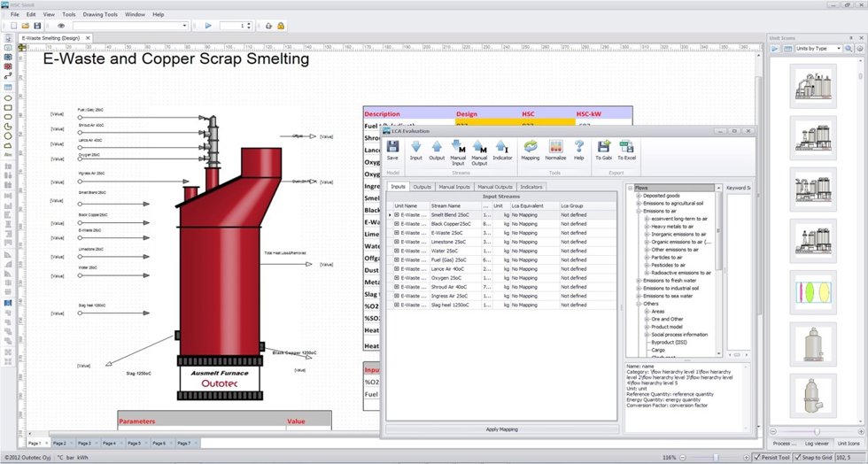Click the Manual Input icon in LCA ribbon
The height and width of the screenshot is (464, 868).
(x=458, y=147)
